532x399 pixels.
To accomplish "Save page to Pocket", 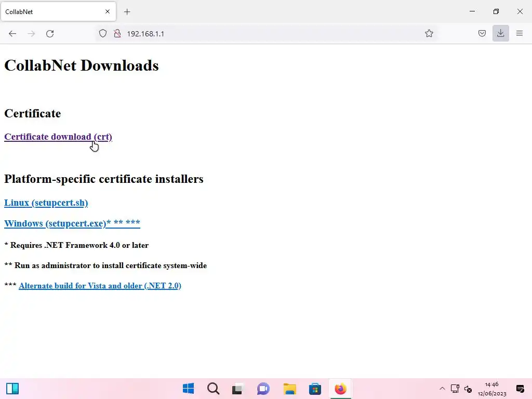I will click(482, 33).
